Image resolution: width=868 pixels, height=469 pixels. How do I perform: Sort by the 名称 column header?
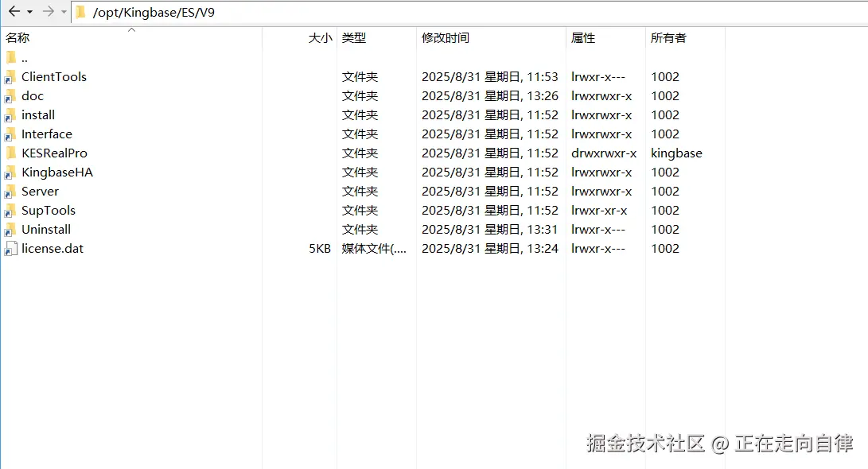(18, 38)
